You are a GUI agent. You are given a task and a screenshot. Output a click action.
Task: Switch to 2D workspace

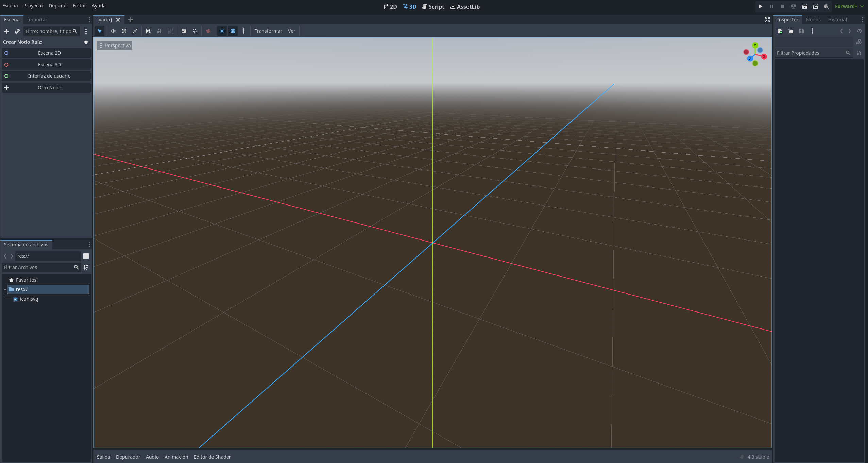pyautogui.click(x=390, y=7)
